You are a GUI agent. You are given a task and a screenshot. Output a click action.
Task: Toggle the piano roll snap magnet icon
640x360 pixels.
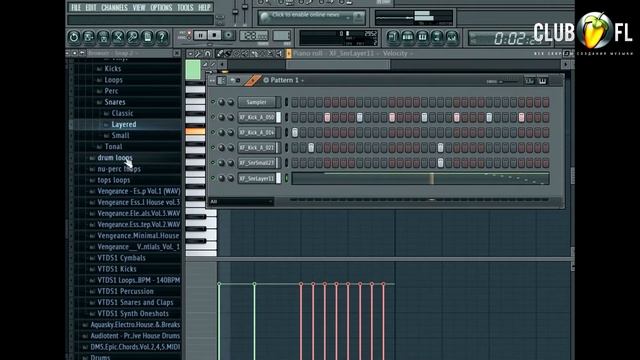pyautogui.click(x=207, y=53)
